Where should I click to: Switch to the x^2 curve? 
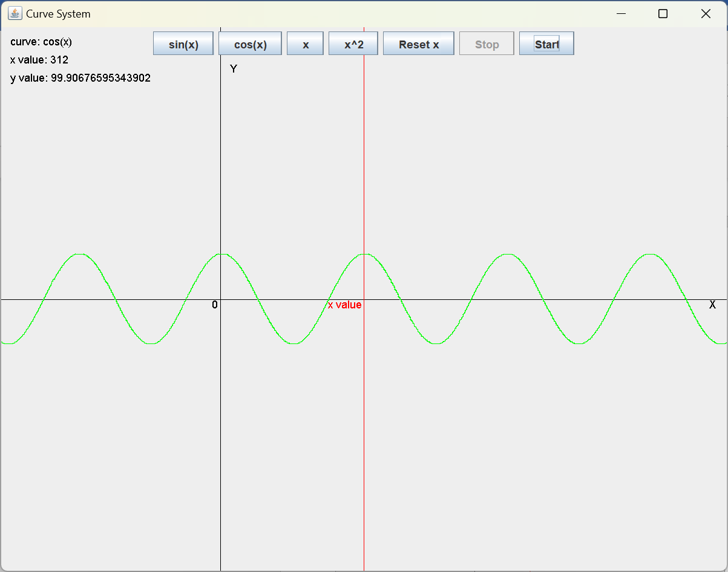click(x=353, y=44)
